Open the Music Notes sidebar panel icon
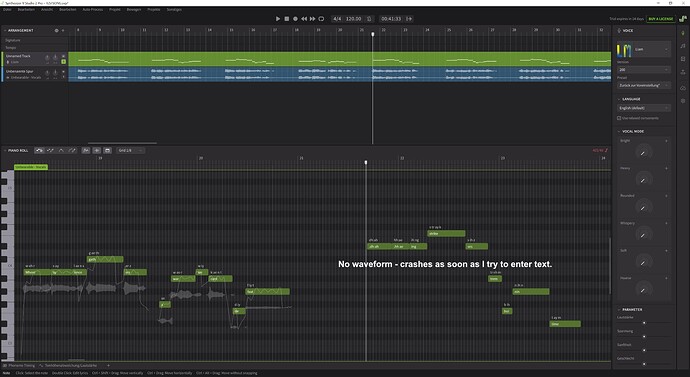 [683, 46]
